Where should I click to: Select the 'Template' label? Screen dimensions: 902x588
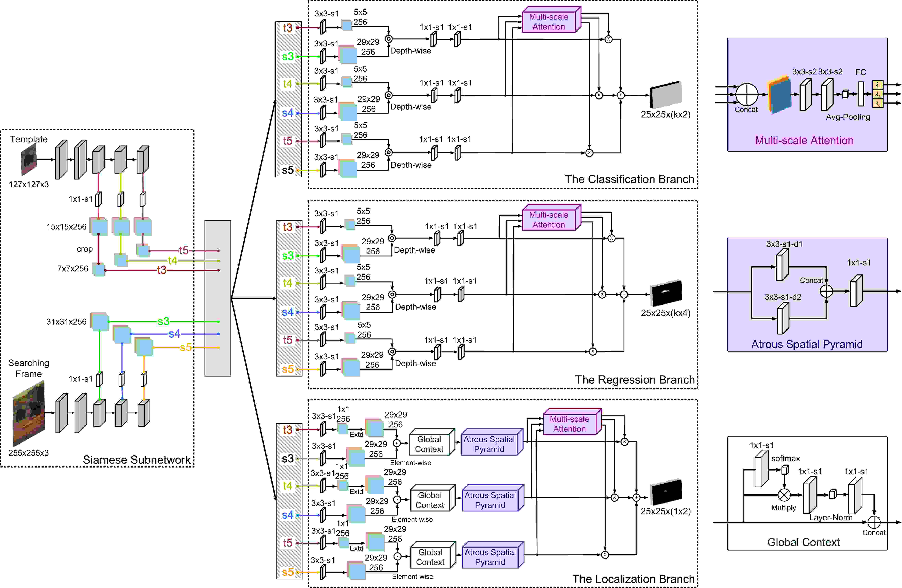[29, 139]
